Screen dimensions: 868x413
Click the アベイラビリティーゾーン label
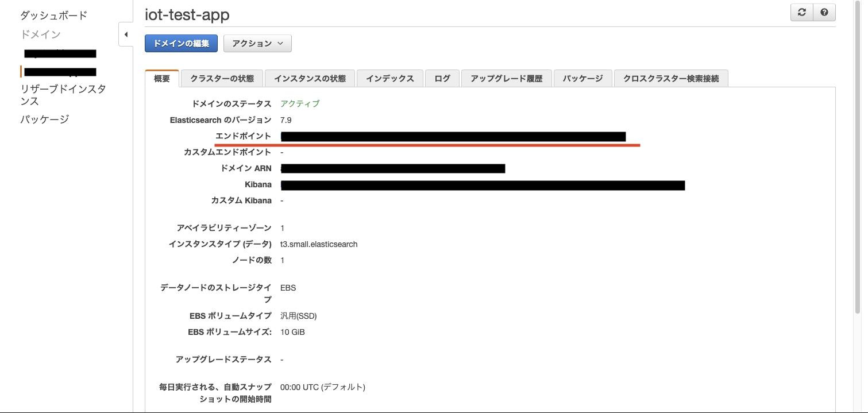point(224,228)
